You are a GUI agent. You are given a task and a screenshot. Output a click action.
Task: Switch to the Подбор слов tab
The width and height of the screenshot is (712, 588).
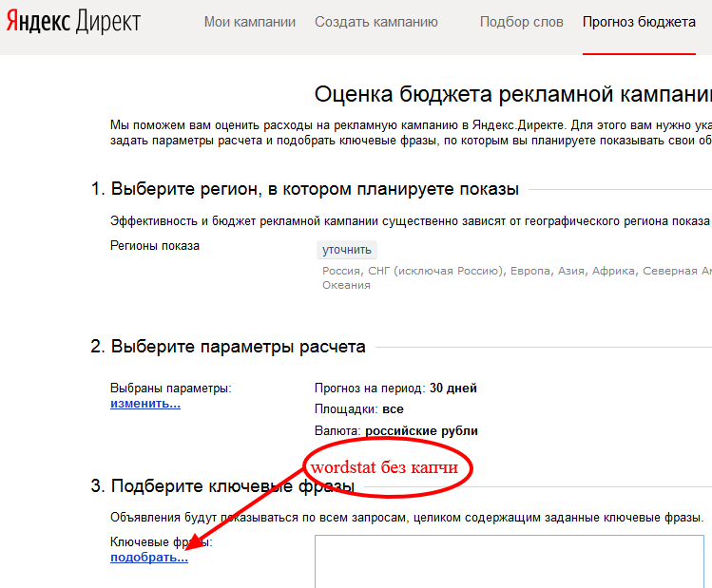pos(521,22)
